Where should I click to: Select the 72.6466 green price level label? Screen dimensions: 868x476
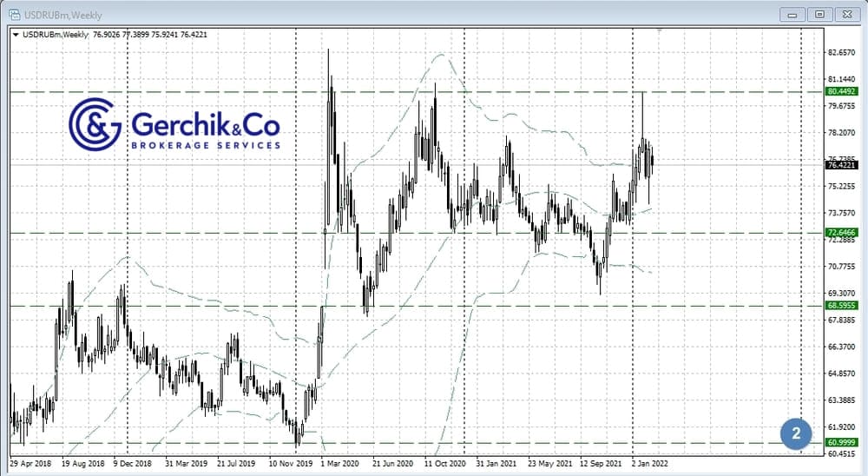[x=843, y=233]
